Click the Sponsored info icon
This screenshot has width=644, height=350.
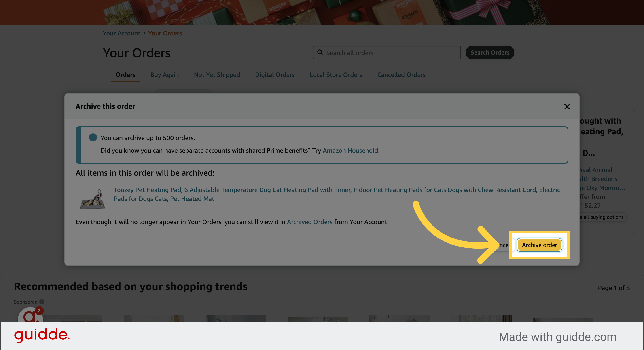[42, 302]
